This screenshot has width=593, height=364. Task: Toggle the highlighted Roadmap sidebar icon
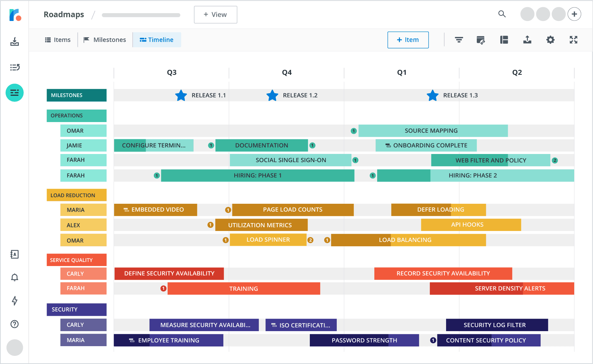14,93
